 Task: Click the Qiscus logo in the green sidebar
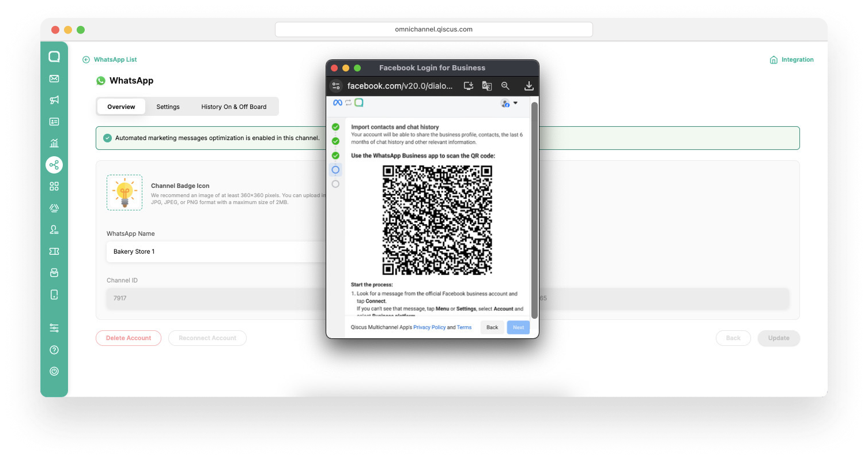click(x=54, y=56)
